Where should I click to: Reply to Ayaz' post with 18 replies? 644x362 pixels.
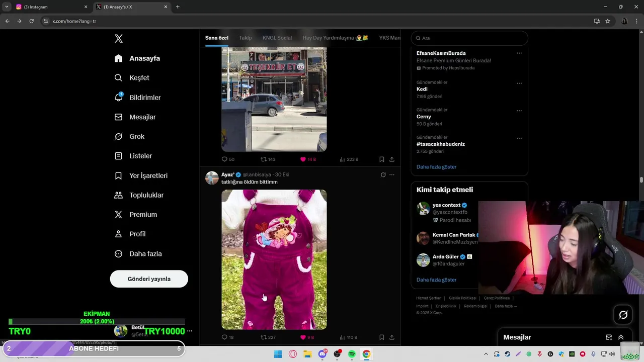point(228,337)
